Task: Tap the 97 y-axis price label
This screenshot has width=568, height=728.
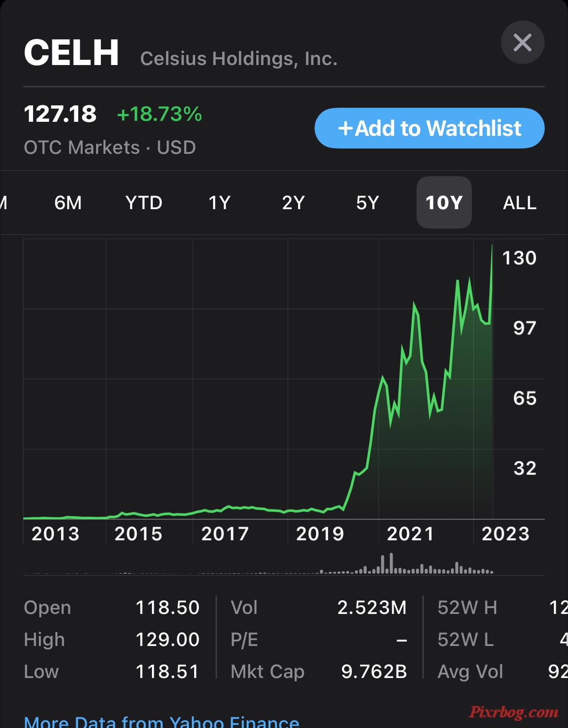Action: click(x=525, y=328)
